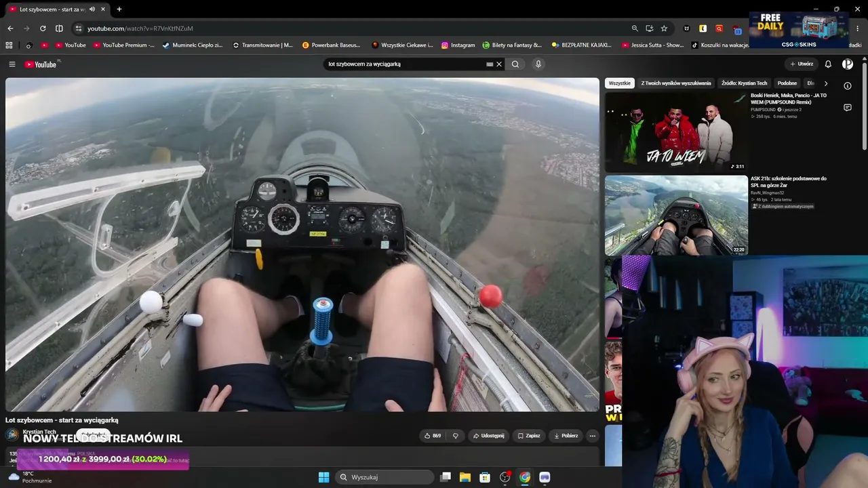Open File Explorer from the taskbar
The height and width of the screenshot is (488, 868).
coord(465,477)
